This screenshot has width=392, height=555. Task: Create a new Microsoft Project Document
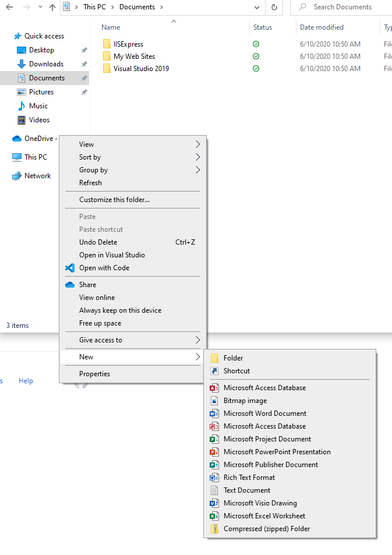point(290,439)
